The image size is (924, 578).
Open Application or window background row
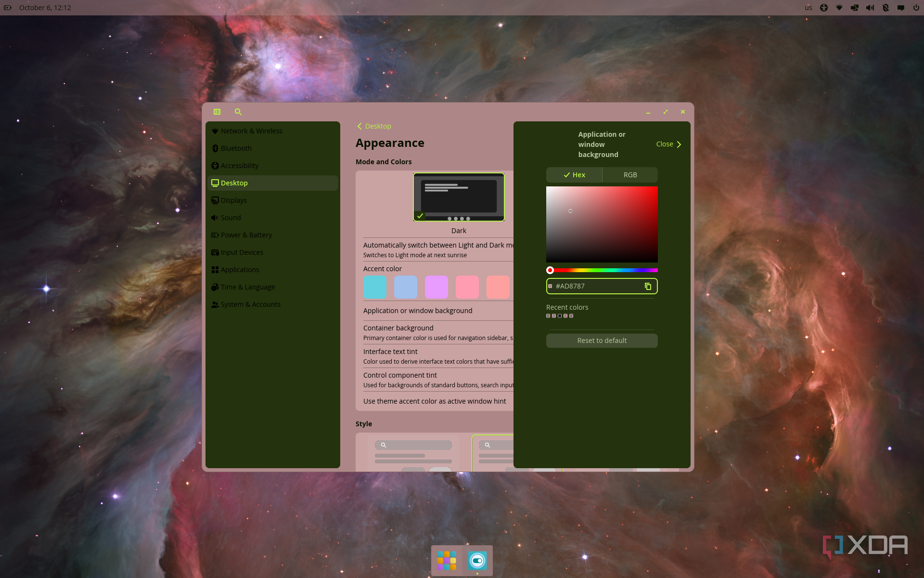click(438, 311)
